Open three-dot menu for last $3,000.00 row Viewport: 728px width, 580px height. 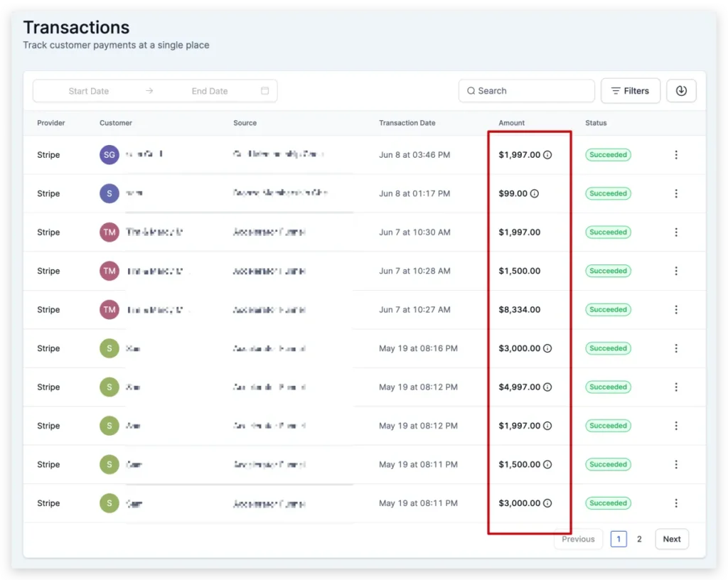pos(676,503)
